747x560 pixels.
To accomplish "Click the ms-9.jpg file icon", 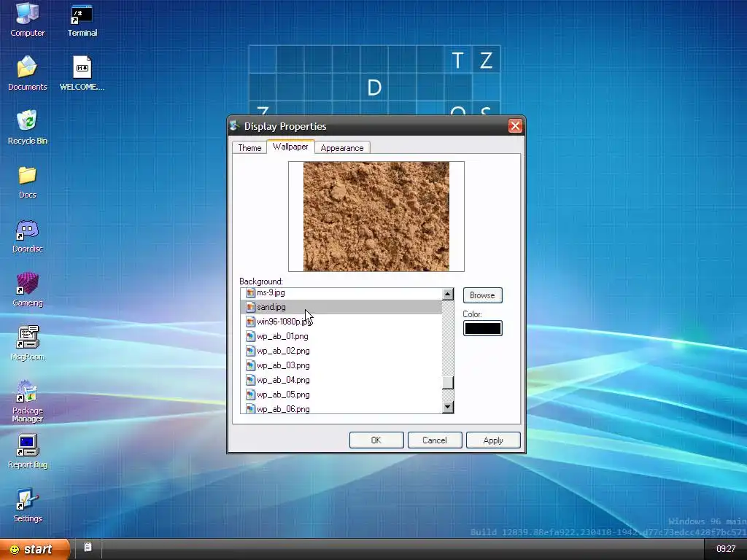I will click(250, 292).
